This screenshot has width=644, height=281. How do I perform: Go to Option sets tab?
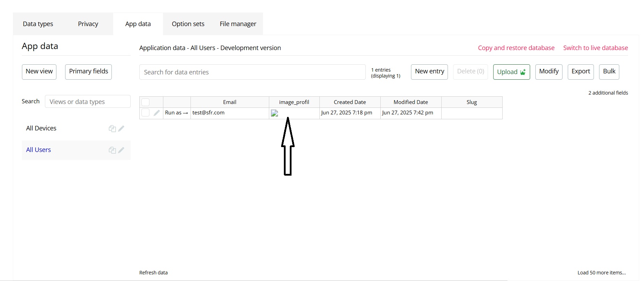188,24
